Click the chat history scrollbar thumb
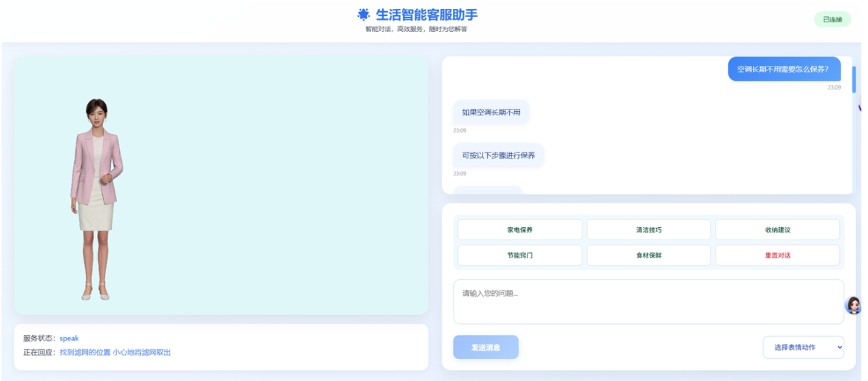 click(854, 79)
